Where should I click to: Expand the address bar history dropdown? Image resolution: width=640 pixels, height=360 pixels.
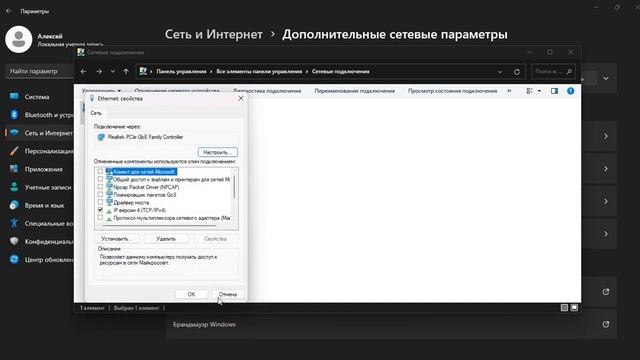500,71
